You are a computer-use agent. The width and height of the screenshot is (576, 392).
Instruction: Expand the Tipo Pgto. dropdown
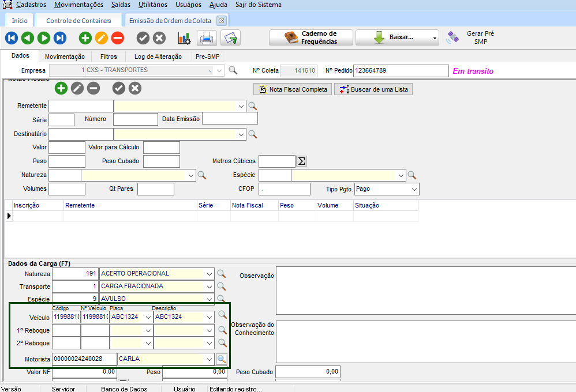tap(414, 189)
